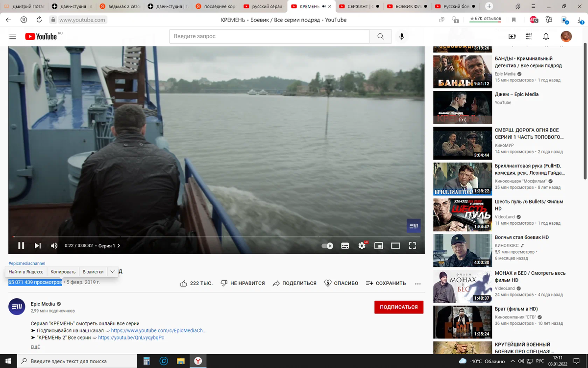
Task: Choose Найти в Яндексе popup option
Action: (x=26, y=272)
